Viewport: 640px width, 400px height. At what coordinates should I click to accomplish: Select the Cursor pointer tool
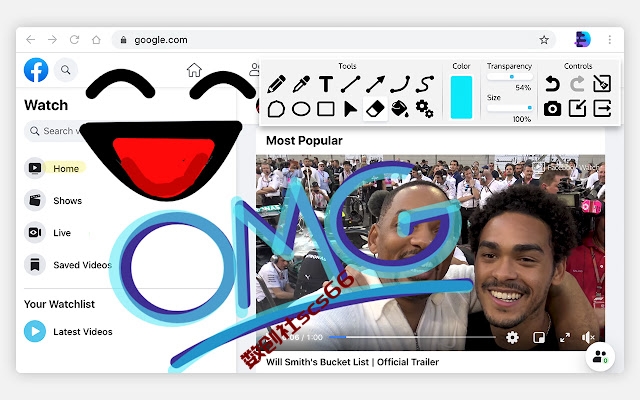pos(350,109)
